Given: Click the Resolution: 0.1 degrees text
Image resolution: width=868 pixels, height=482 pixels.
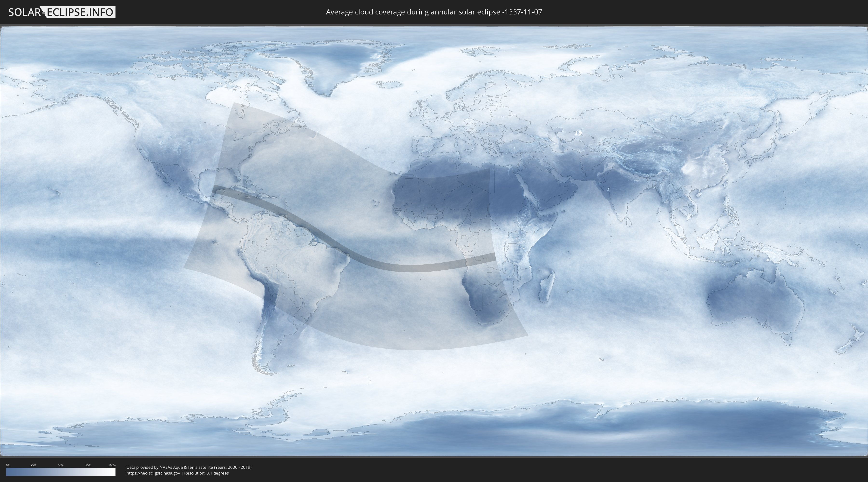Looking at the screenshot, I should click(206, 473).
